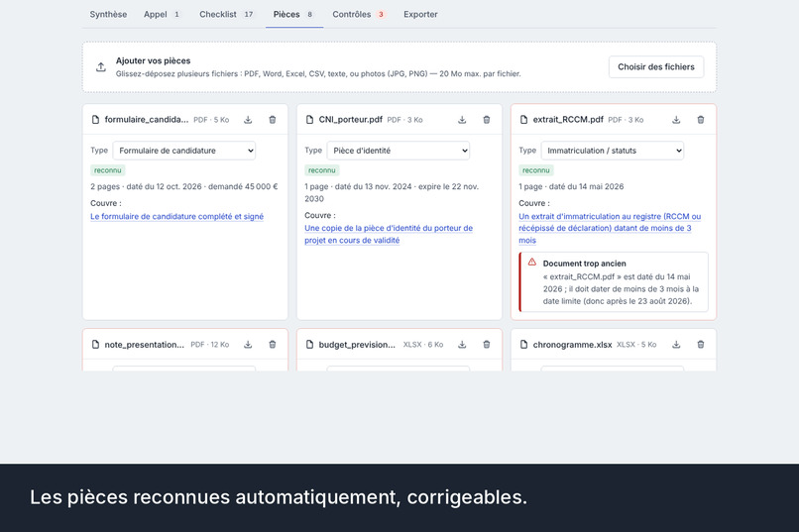The image size is (799, 532).
Task: Download note_presentation... file
Action: 248,345
